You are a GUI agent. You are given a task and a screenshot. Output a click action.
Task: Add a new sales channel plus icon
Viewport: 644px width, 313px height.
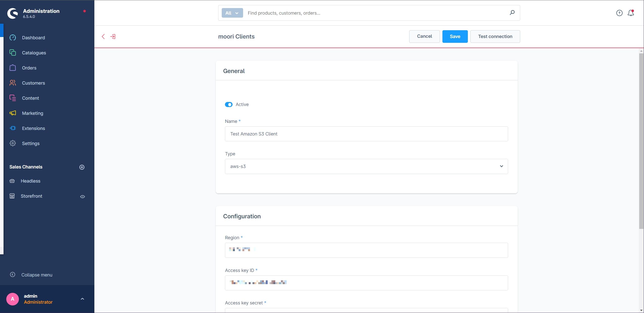(x=82, y=167)
